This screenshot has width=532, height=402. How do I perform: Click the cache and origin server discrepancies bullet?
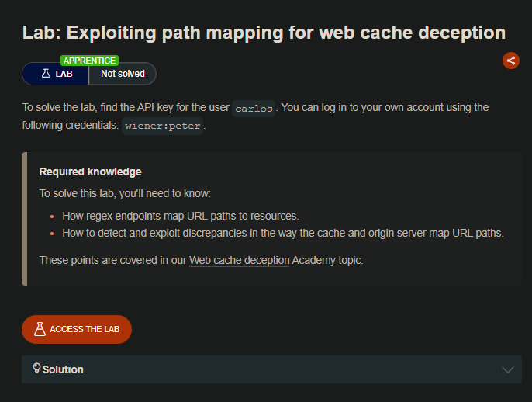[x=283, y=233]
